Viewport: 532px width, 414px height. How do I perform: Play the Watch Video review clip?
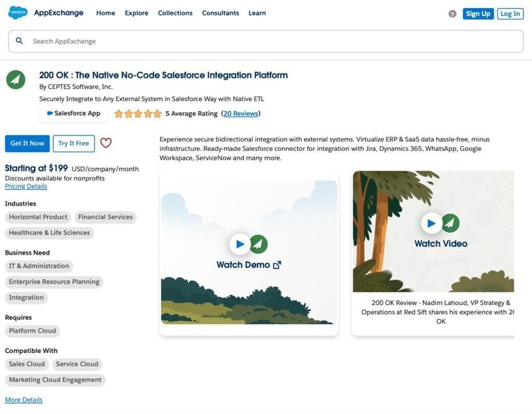pos(431,223)
